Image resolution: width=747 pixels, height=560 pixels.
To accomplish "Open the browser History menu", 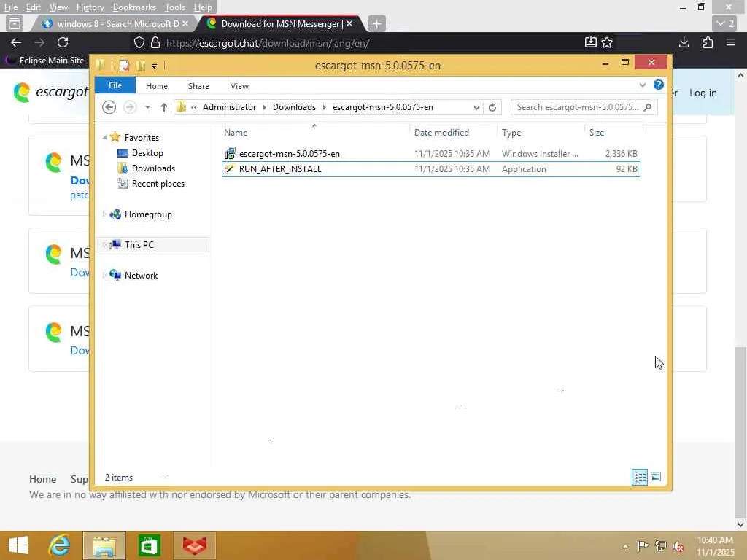I will point(90,7).
